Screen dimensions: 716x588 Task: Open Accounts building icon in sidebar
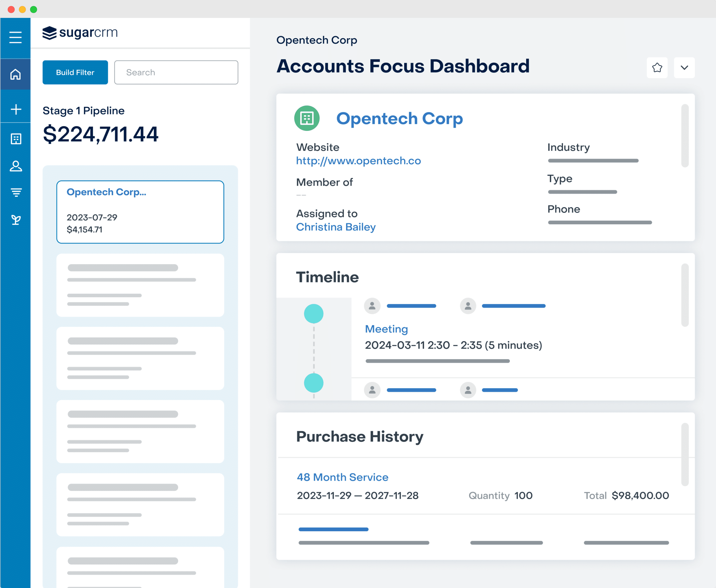(x=16, y=138)
